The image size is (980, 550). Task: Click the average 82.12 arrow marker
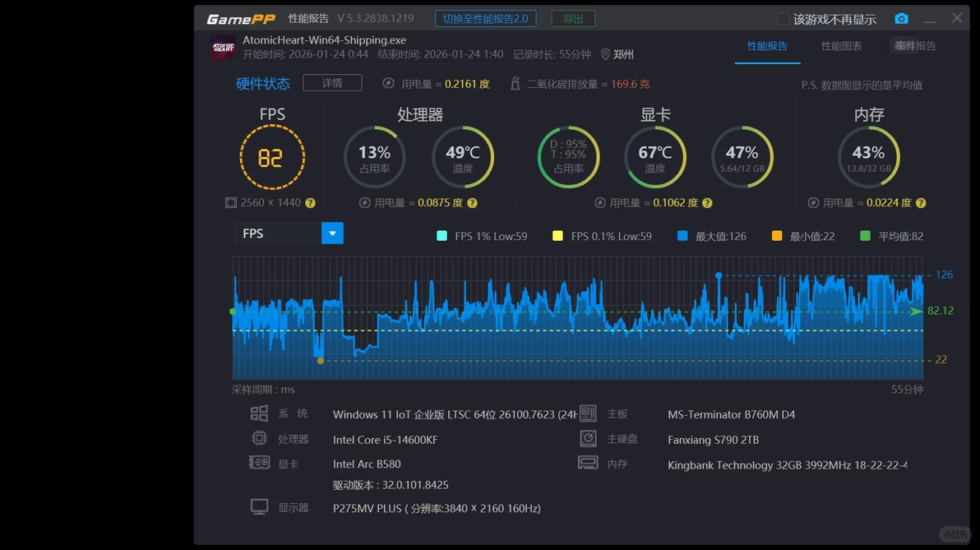tap(916, 312)
